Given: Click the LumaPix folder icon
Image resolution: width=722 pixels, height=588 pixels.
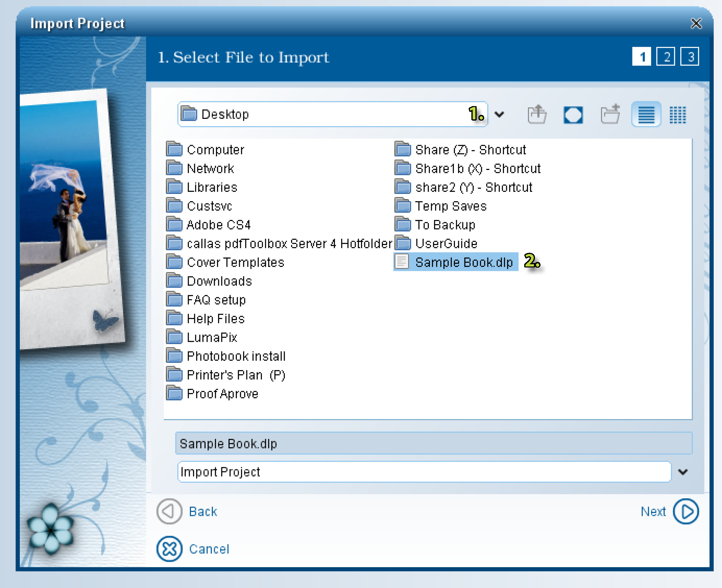Looking at the screenshot, I should (x=174, y=337).
